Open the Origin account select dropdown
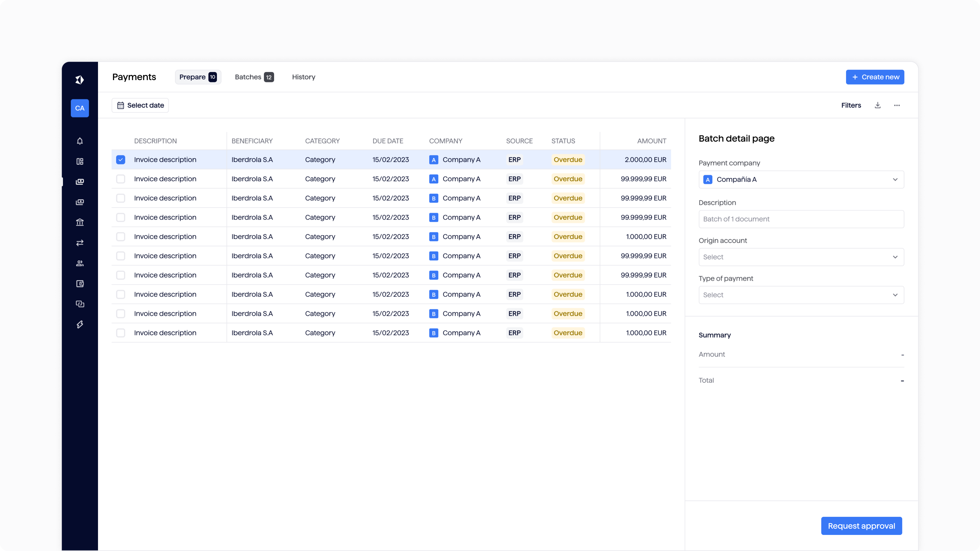Viewport: 980px width, 551px height. (x=801, y=257)
